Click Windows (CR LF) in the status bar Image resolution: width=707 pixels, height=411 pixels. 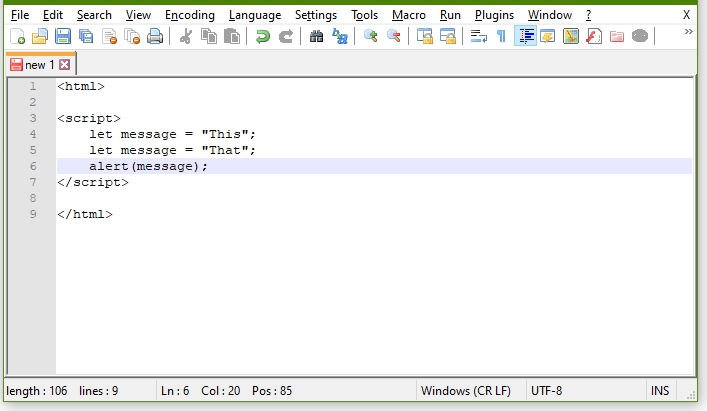tap(466, 391)
